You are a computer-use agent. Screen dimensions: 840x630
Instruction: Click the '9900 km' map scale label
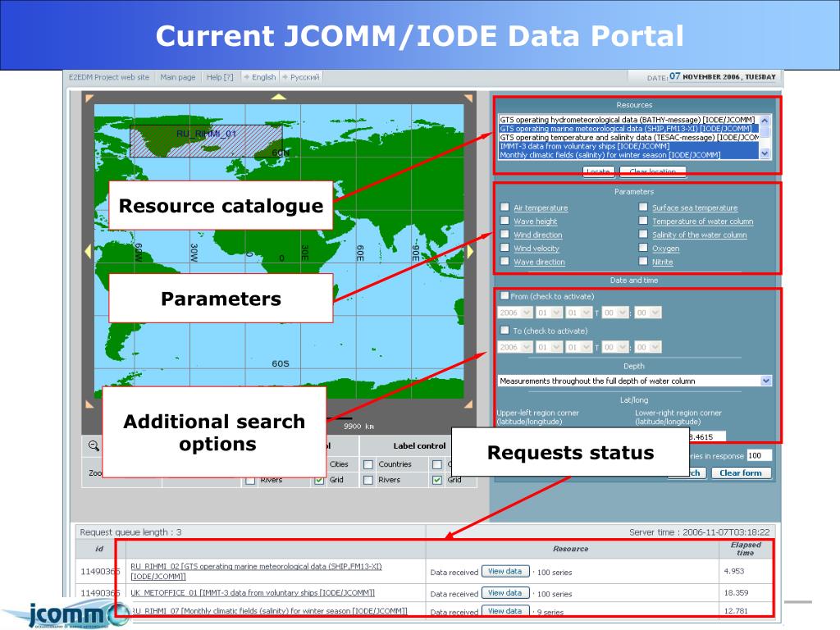coord(359,427)
